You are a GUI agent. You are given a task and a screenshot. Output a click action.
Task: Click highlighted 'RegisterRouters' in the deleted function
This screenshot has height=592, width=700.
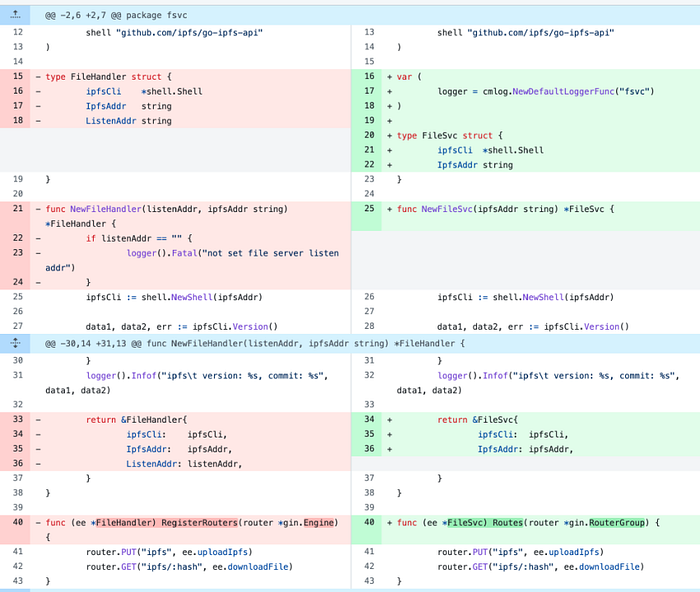pos(200,523)
